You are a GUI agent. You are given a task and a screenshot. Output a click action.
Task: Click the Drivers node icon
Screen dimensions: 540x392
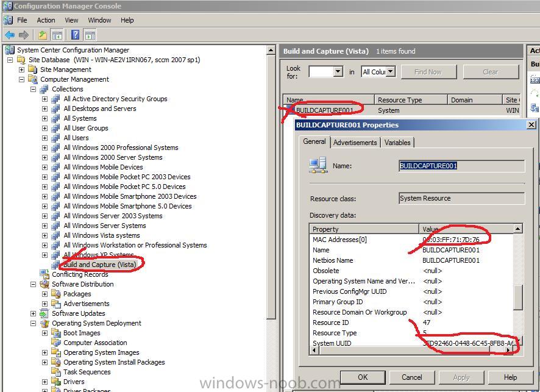click(56, 382)
